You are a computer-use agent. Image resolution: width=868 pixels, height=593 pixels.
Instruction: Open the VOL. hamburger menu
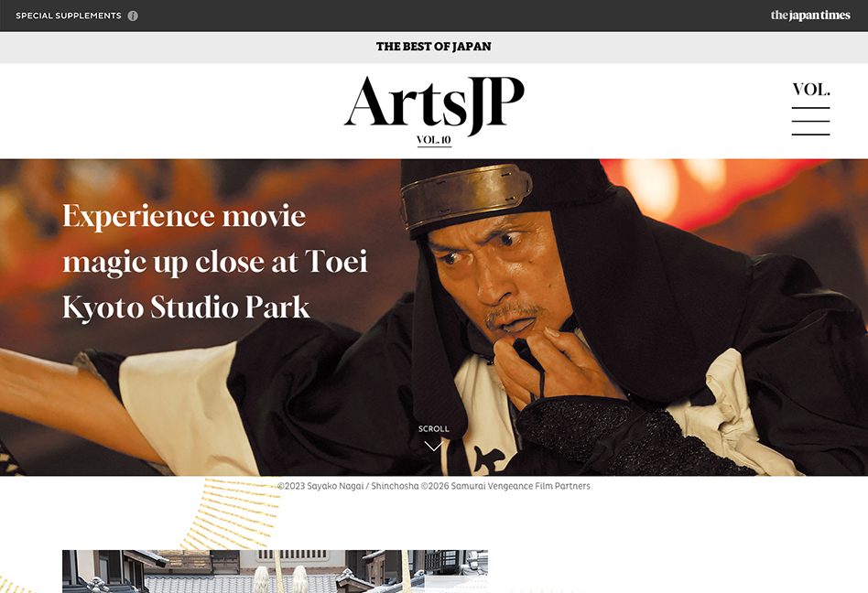pos(810,108)
